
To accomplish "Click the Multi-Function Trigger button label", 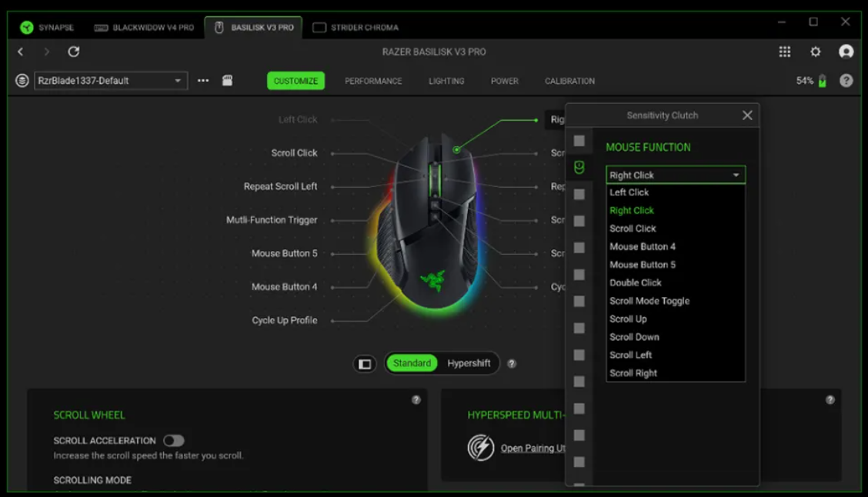I will tap(272, 220).
